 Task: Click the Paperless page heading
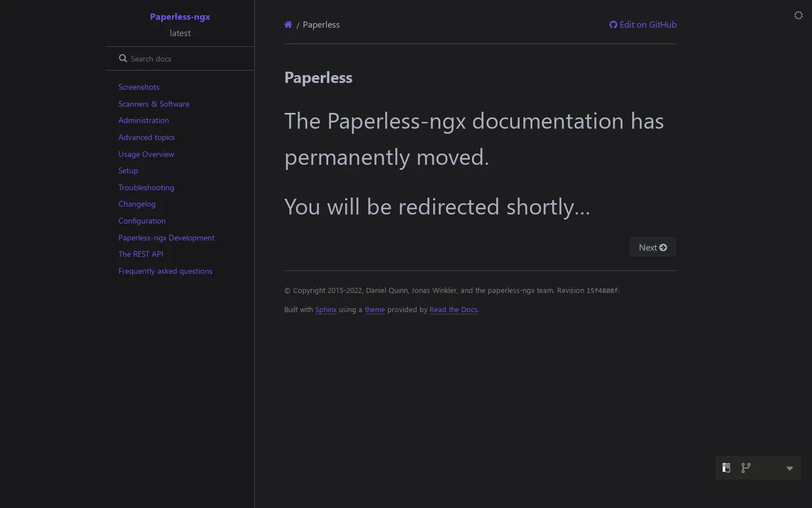pyautogui.click(x=318, y=77)
